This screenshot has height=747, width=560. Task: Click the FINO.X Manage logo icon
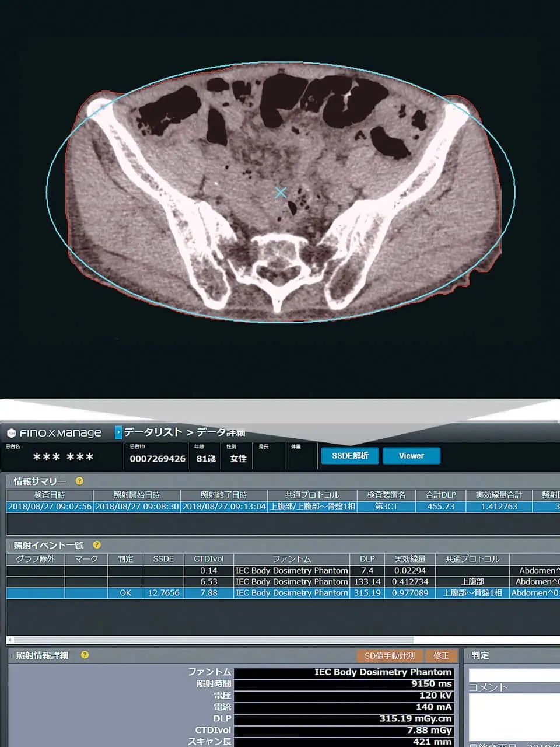pos(11,433)
